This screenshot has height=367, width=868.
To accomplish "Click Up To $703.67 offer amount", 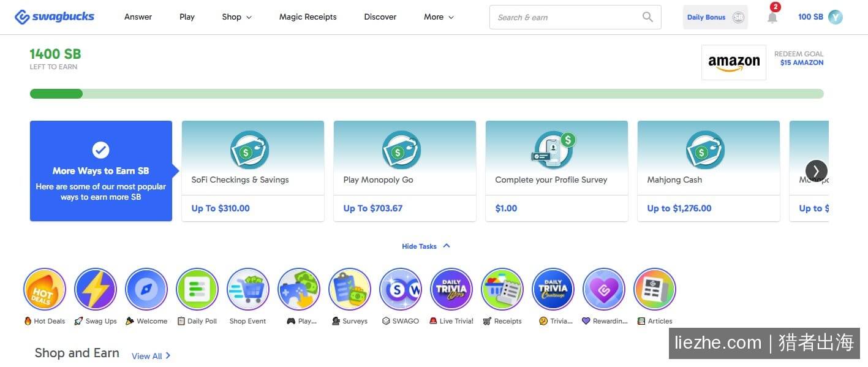I will 373,208.
